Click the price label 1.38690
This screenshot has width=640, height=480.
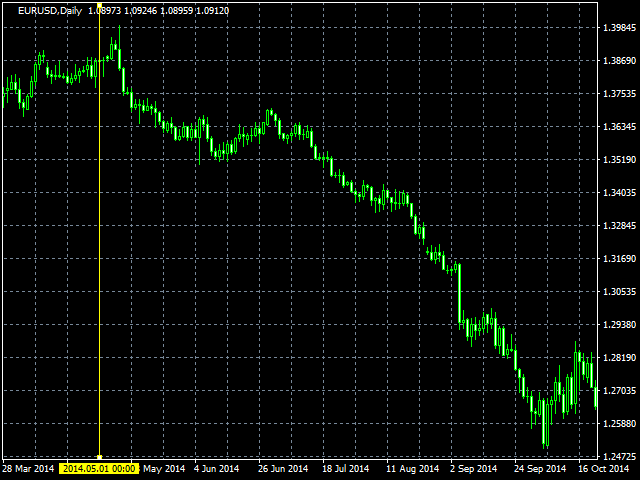619,60
